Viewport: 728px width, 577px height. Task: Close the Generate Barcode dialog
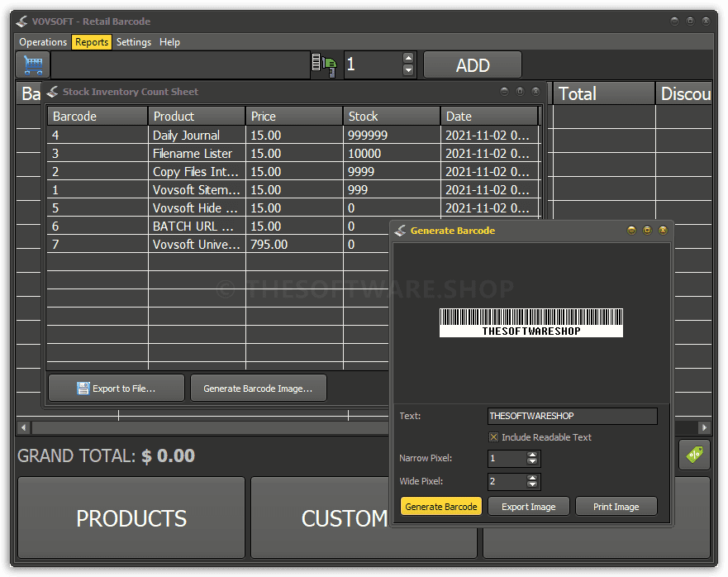[663, 231]
